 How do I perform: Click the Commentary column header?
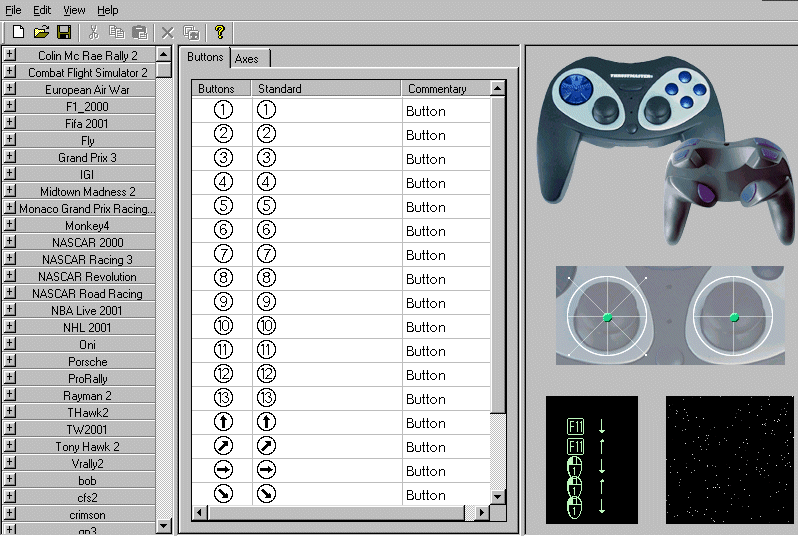(x=445, y=89)
